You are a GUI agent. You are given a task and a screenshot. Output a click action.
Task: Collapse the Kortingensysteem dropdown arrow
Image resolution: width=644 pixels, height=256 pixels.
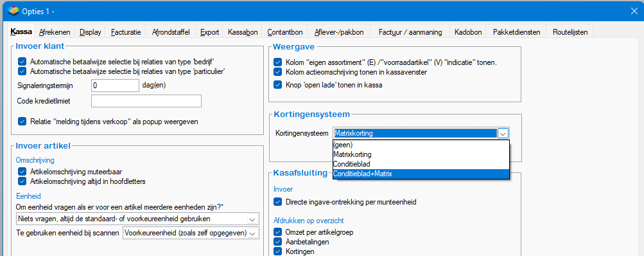click(x=503, y=133)
